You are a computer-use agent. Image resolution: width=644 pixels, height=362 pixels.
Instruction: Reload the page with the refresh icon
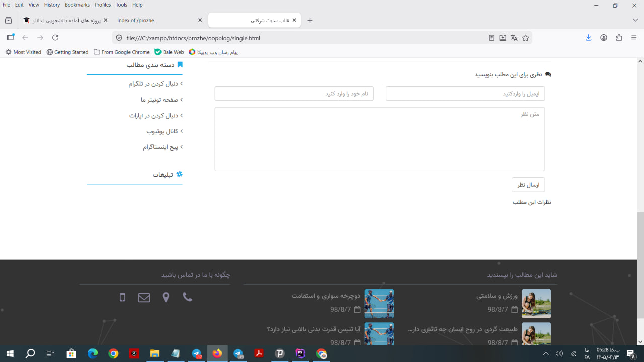[55, 38]
